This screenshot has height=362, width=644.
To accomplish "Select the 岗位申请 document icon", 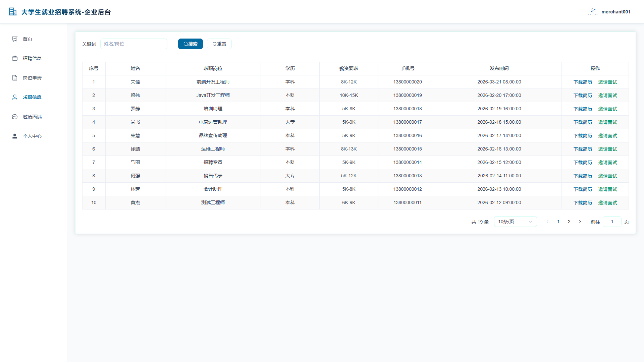I will [15, 78].
